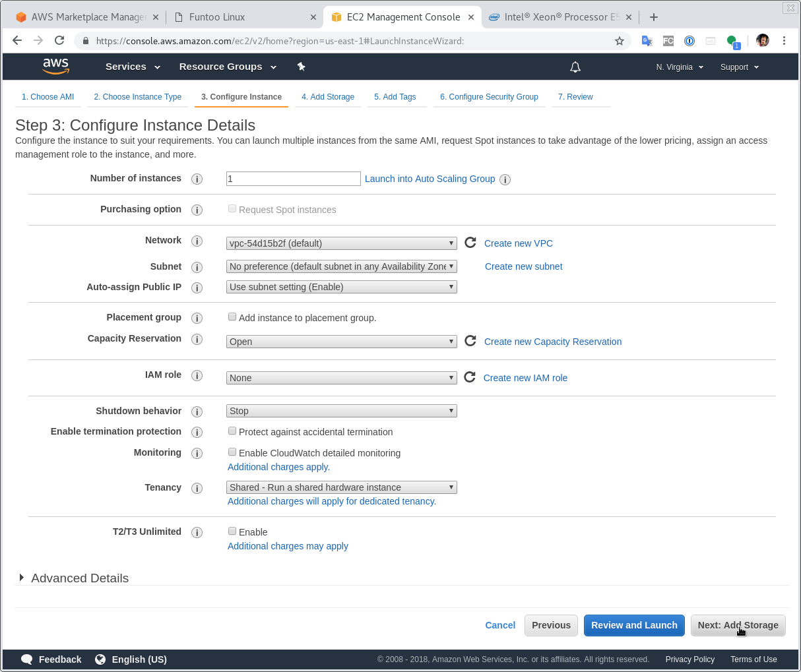
Task: Open the notifications bell
Action: tap(575, 67)
